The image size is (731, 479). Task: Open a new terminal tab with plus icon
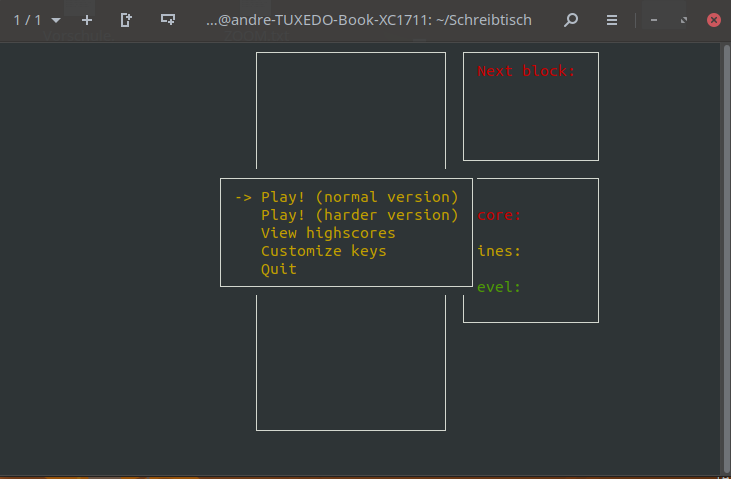pos(87,20)
